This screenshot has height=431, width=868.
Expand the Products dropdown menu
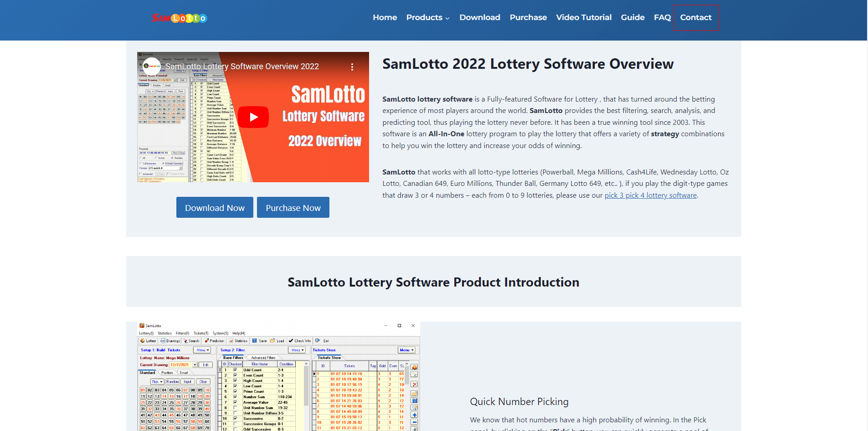coord(428,17)
